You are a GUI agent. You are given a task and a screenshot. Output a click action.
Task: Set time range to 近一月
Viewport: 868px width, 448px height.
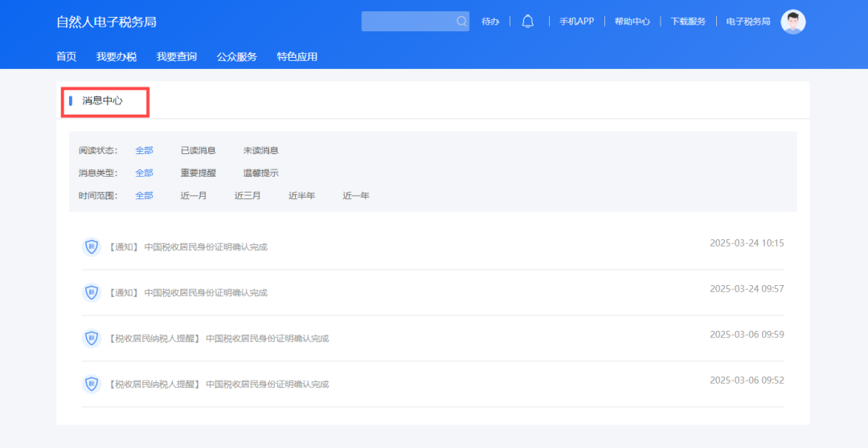tap(193, 195)
